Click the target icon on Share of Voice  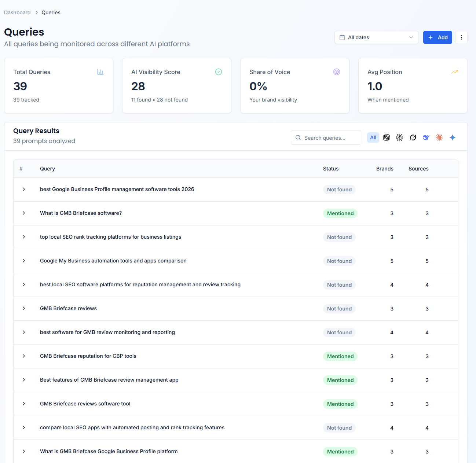(337, 72)
